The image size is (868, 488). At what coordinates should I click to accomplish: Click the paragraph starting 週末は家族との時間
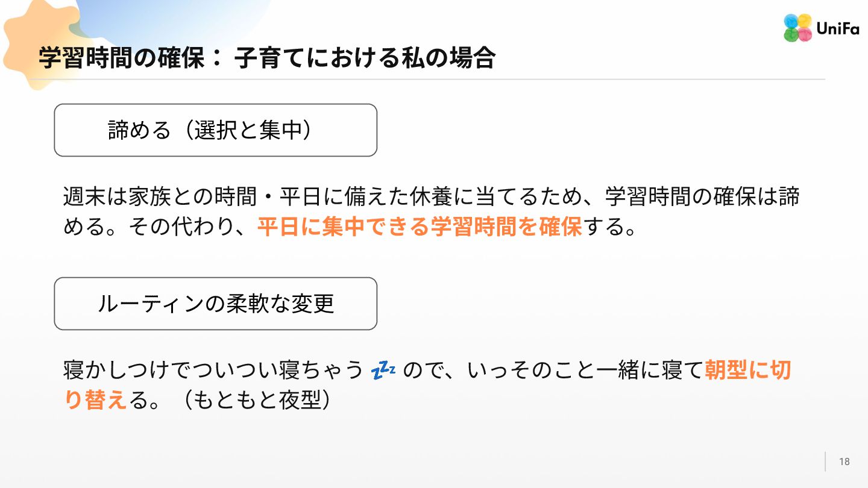coord(432,213)
